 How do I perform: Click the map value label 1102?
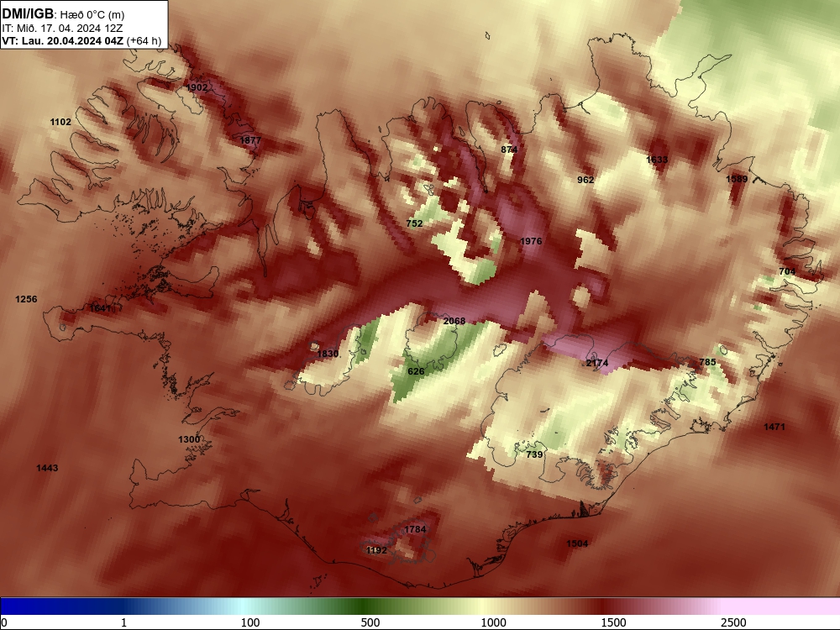click(x=60, y=122)
